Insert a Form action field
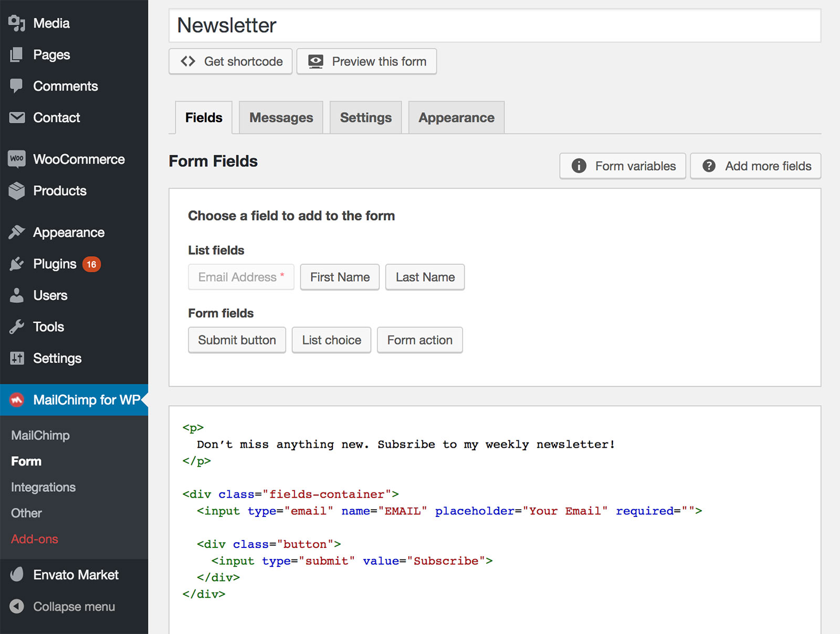Screen dimensions: 840x634 coord(419,340)
